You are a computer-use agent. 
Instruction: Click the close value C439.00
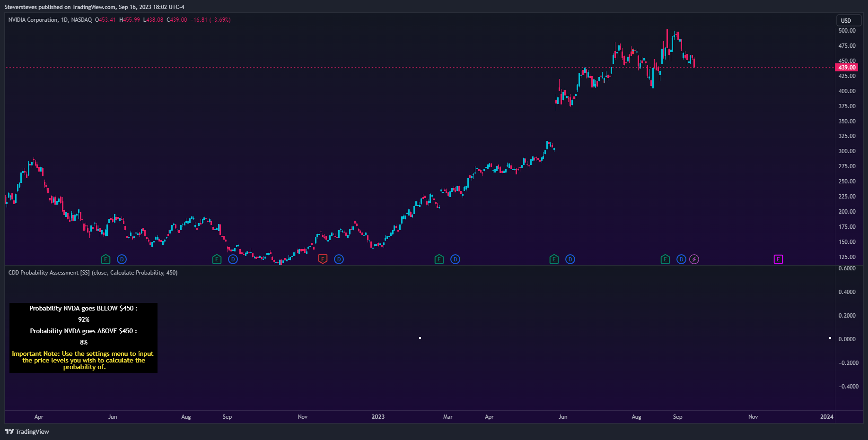pos(177,20)
